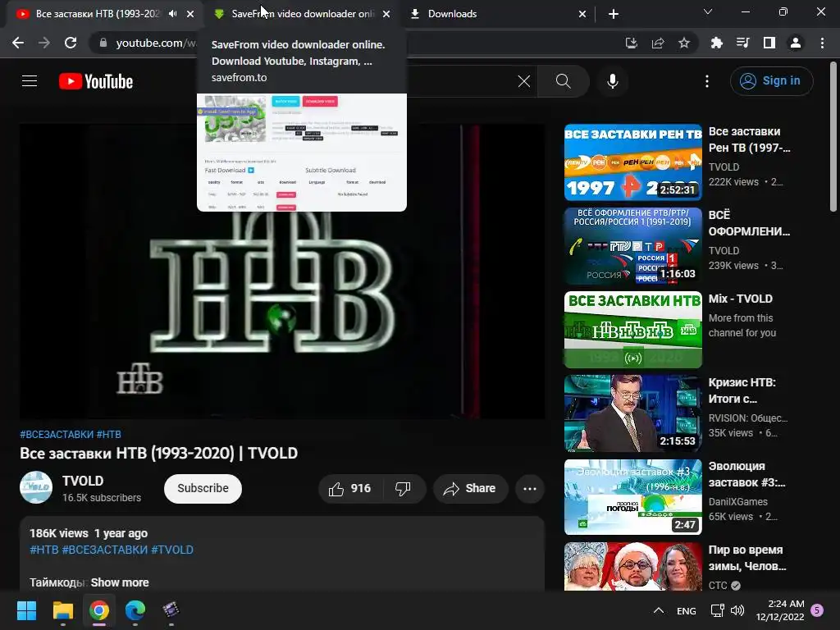Switch to the SaveFrom video downloader tab
The height and width of the screenshot is (630, 840).
pyautogui.click(x=303, y=14)
